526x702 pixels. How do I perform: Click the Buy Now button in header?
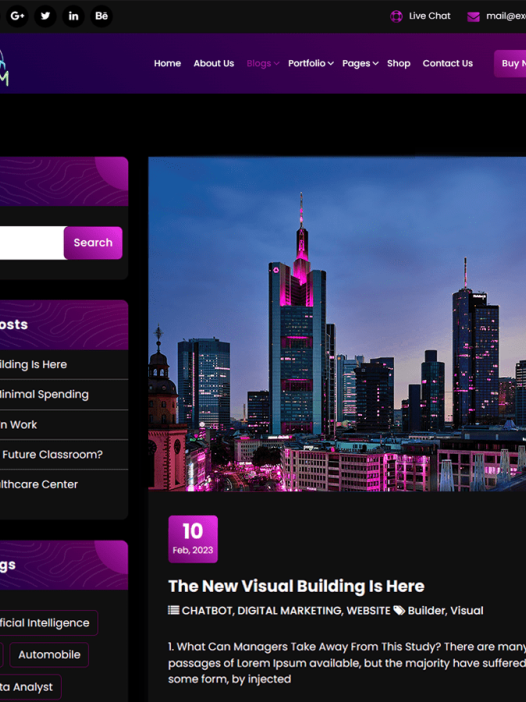(510, 64)
